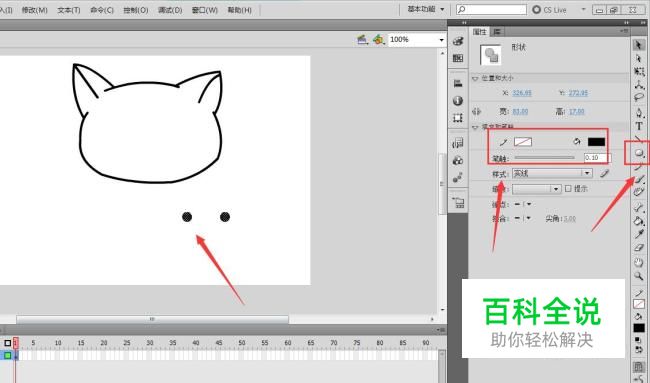Click the black fill color swatch
The width and height of the screenshot is (650, 383).
click(x=596, y=142)
